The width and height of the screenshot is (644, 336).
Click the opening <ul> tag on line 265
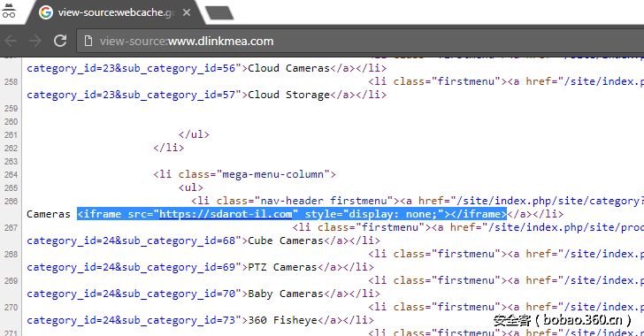190,187
